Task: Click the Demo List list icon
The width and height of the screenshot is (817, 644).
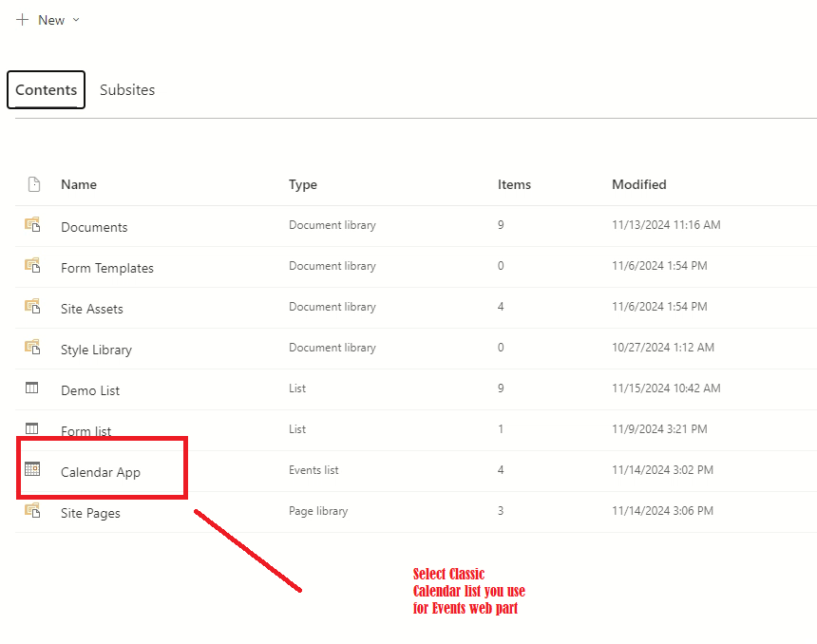Action: click(x=31, y=388)
